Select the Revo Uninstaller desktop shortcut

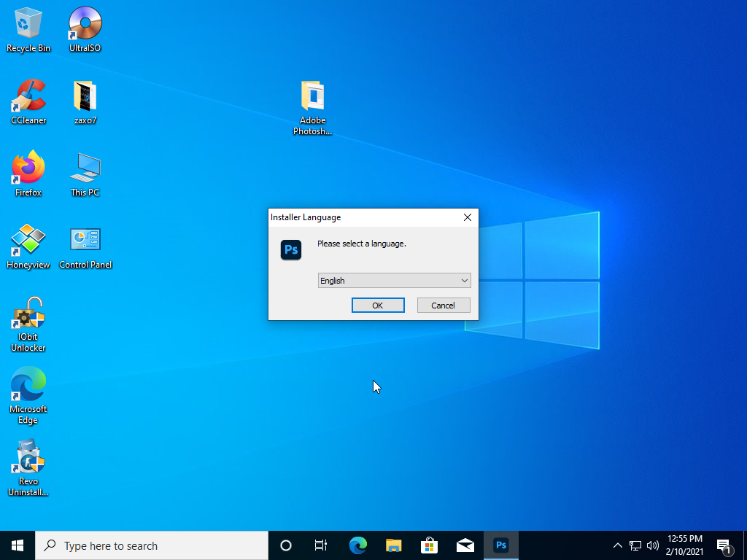[x=28, y=467]
